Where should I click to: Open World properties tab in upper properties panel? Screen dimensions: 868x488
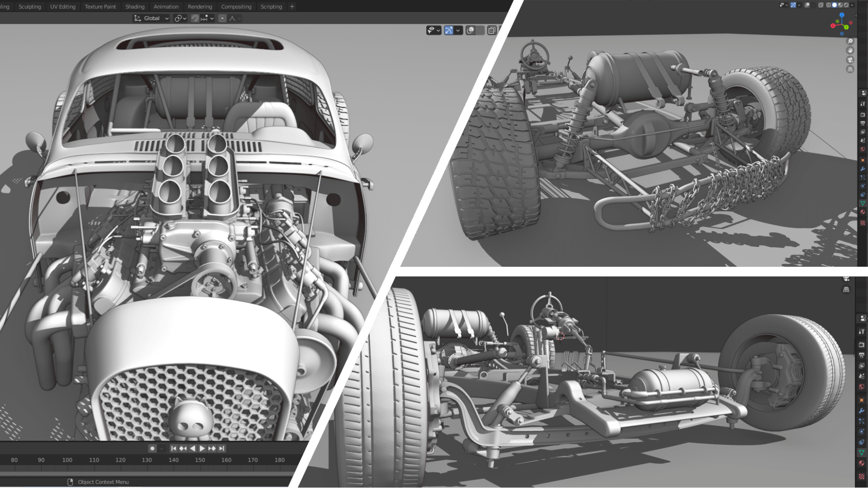[862, 149]
